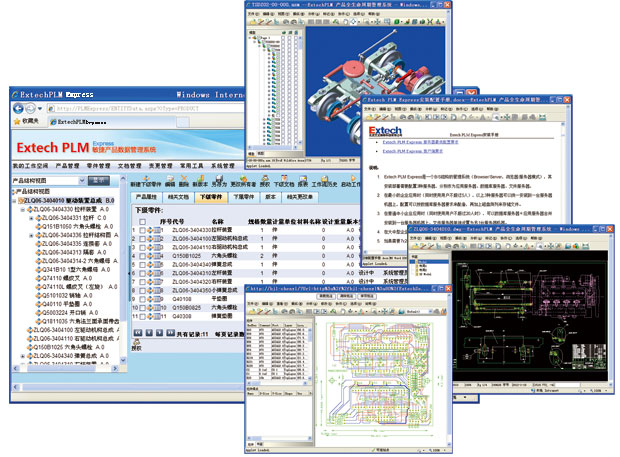Open the 产品管理 menu
620x457 pixels.
(68, 166)
